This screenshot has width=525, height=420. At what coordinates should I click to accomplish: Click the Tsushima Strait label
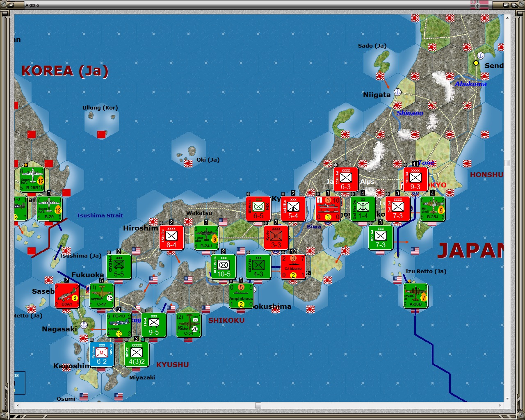click(100, 215)
